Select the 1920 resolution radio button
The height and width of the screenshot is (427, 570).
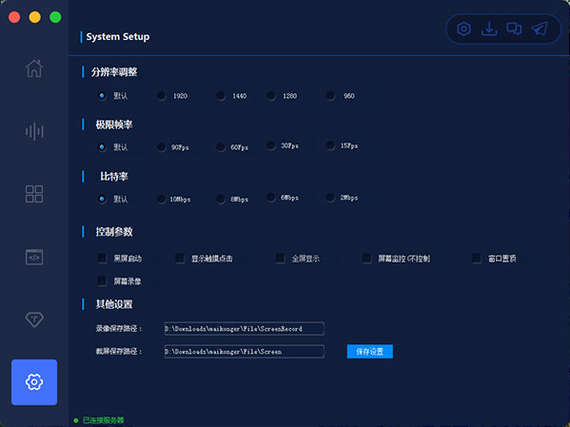point(161,96)
